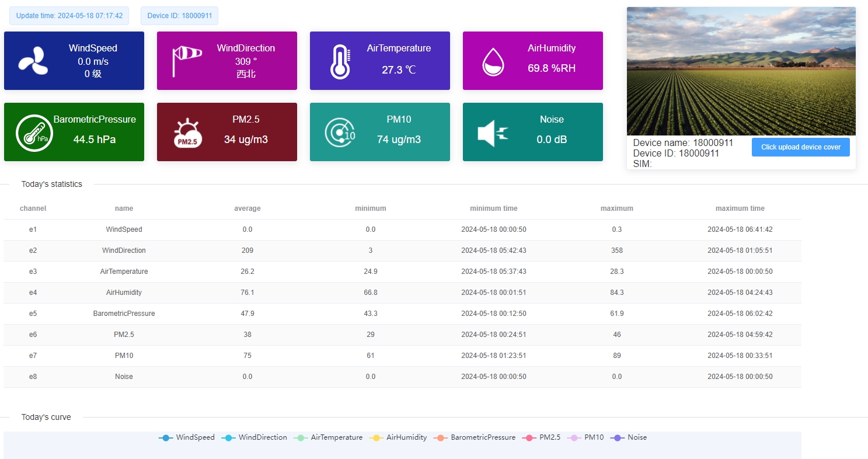
Task: Toggle AirTemperature series in chart legend
Action: pyautogui.click(x=328, y=437)
